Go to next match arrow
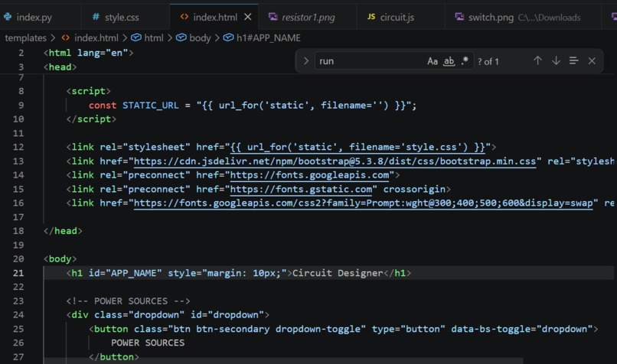Image resolution: width=617 pixels, height=364 pixels. 556,60
